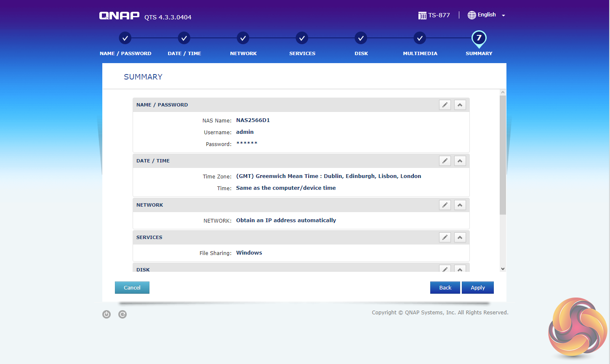Image resolution: width=610 pixels, height=364 pixels.
Task: Click the QNAP copyright notice
Action: 440,313
